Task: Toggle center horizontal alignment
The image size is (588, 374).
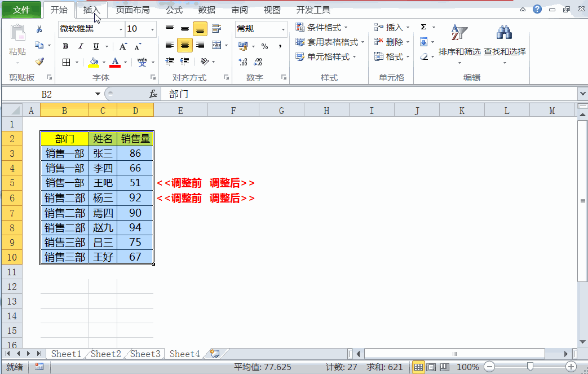Action: 185,45
